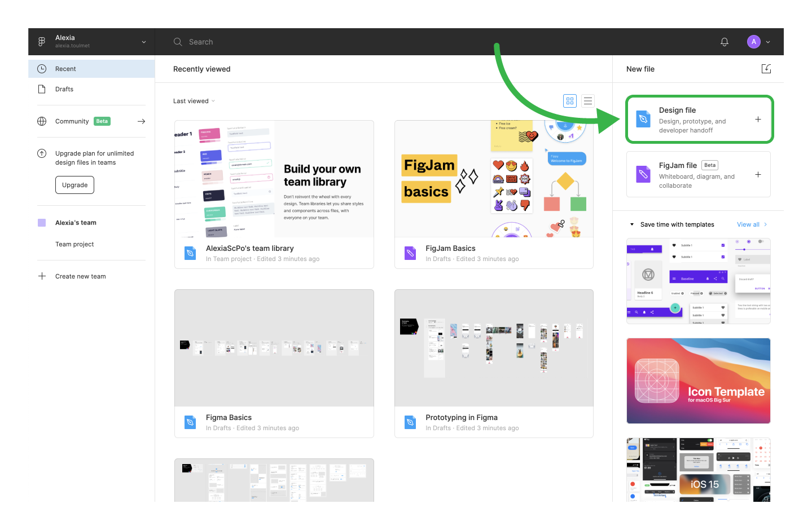
Task: Toggle grid view for recent files
Action: click(x=569, y=100)
